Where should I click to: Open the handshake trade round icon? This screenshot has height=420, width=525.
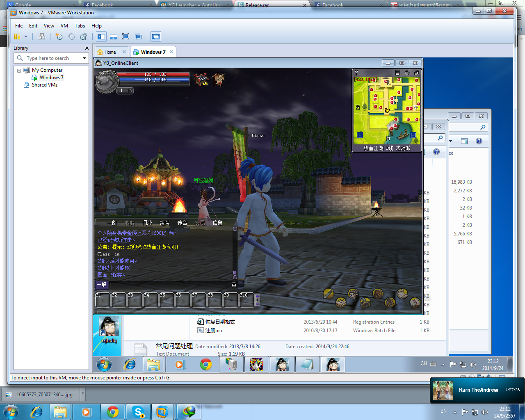click(x=341, y=303)
